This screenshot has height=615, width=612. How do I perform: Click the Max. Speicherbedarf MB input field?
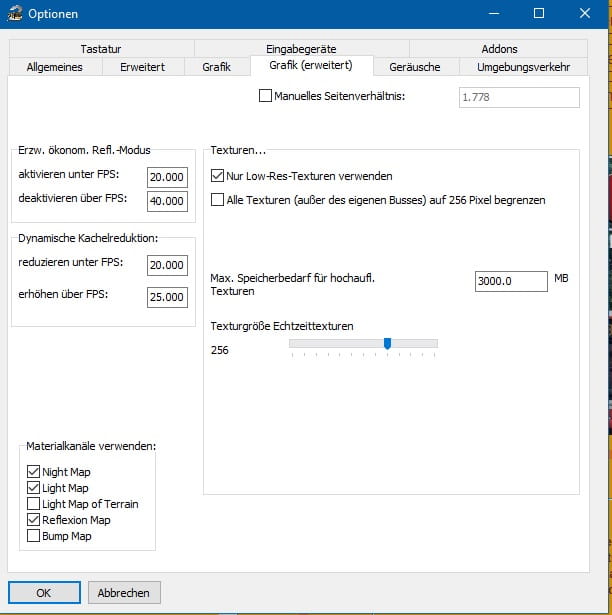click(510, 281)
